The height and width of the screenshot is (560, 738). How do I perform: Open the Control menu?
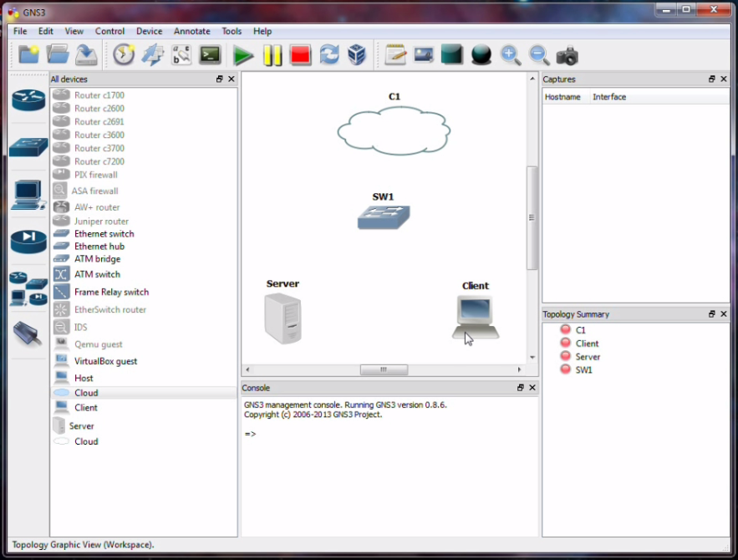point(109,31)
